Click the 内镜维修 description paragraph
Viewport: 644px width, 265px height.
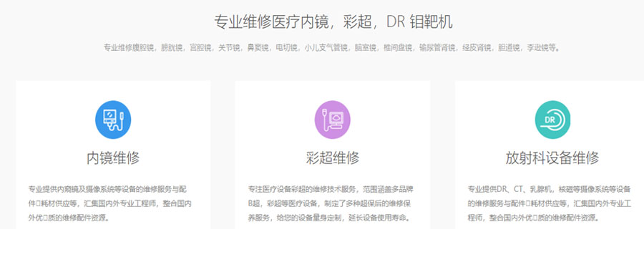pyautogui.click(x=110, y=204)
